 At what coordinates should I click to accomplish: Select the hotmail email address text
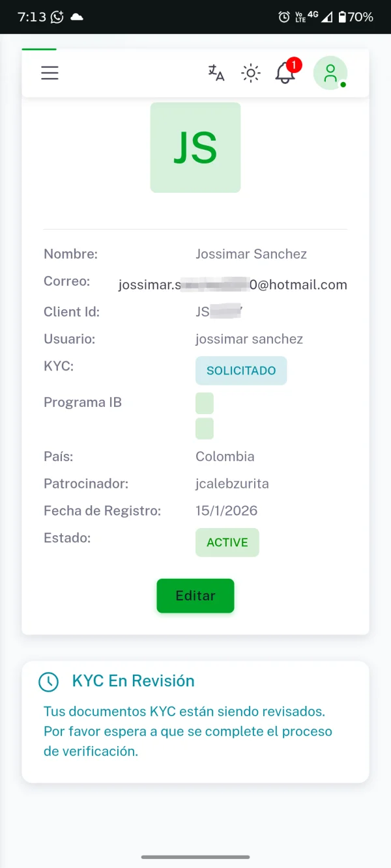click(233, 285)
